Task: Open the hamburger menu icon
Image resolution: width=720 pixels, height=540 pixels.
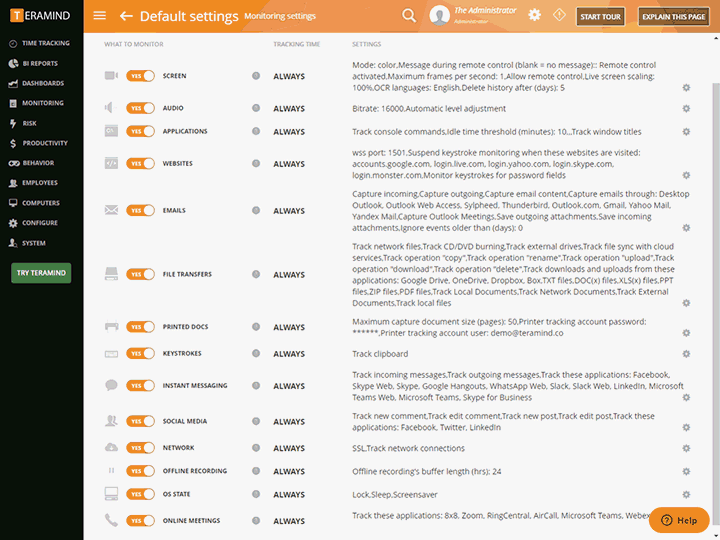Action: pyautogui.click(x=99, y=16)
